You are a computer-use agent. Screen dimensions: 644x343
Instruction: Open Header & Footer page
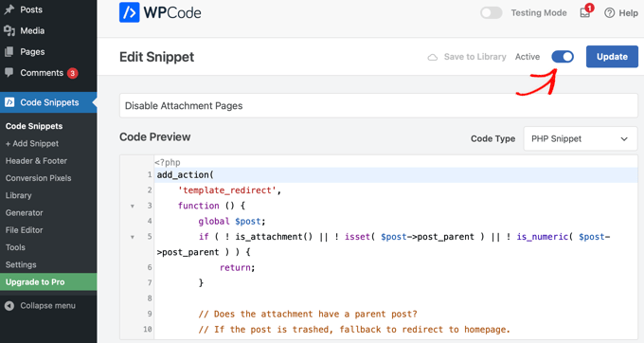coord(36,161)
